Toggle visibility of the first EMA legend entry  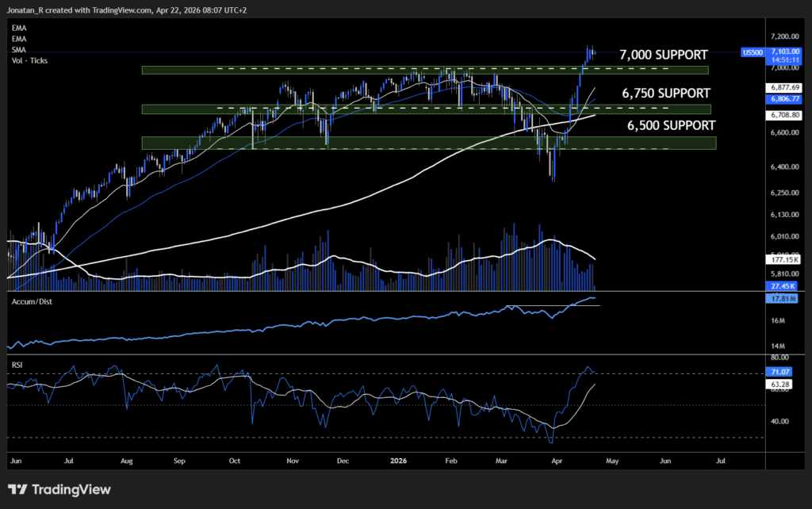[17, 28]
